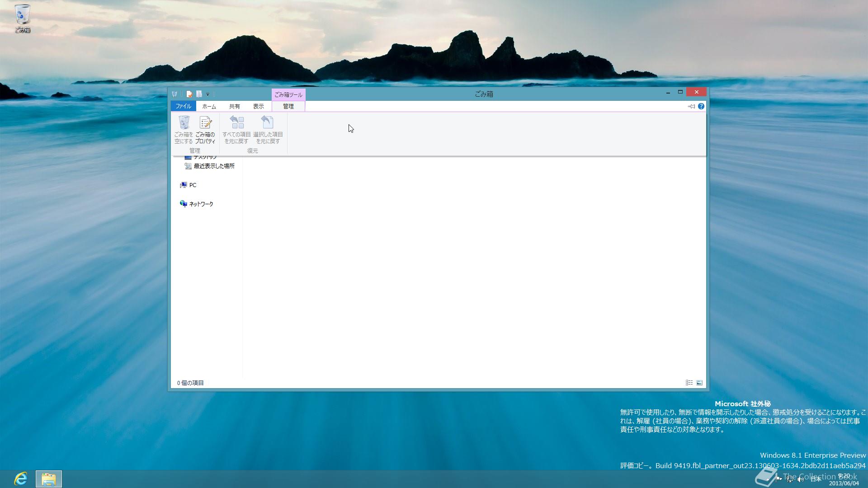Screen dimensions: 868x488
Task: Click the ネットワーク network icon in the sidebar
Action: tap(183, 204)
